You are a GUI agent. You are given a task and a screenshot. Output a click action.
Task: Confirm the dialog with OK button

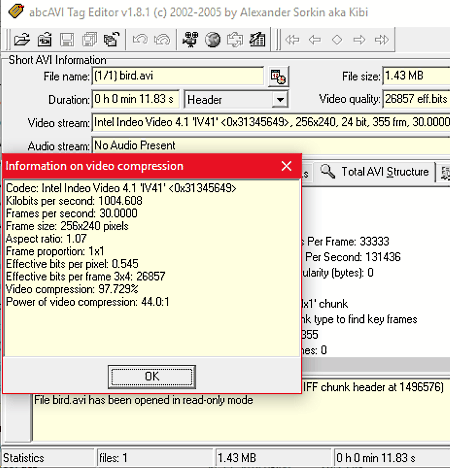click(x=152, y=377)
